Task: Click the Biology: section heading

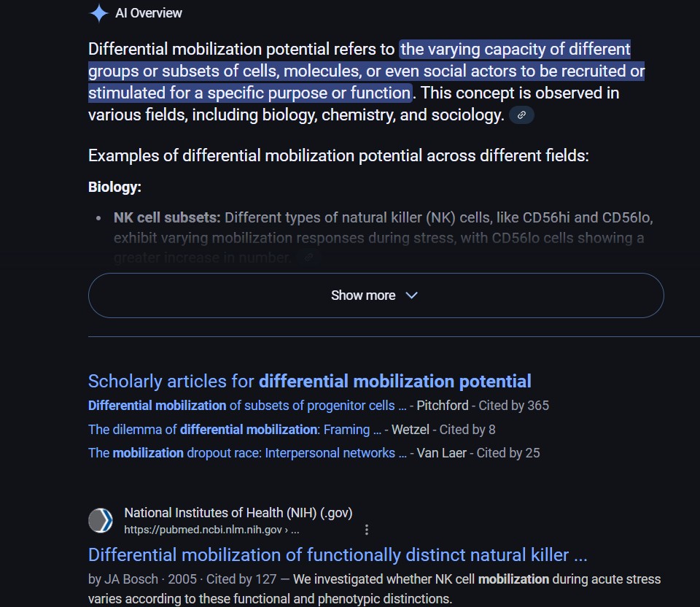Action: pyautogui.click(x=114, y=187)
